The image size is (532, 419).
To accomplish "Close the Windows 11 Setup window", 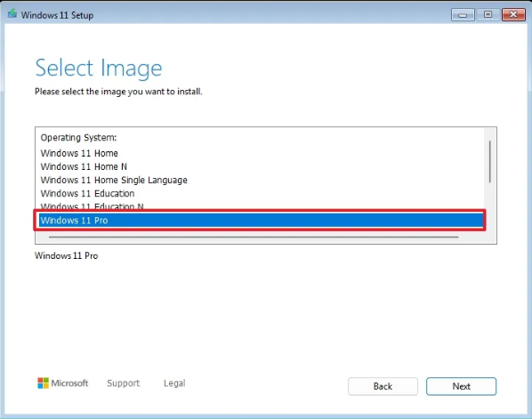I will [513, 15].
